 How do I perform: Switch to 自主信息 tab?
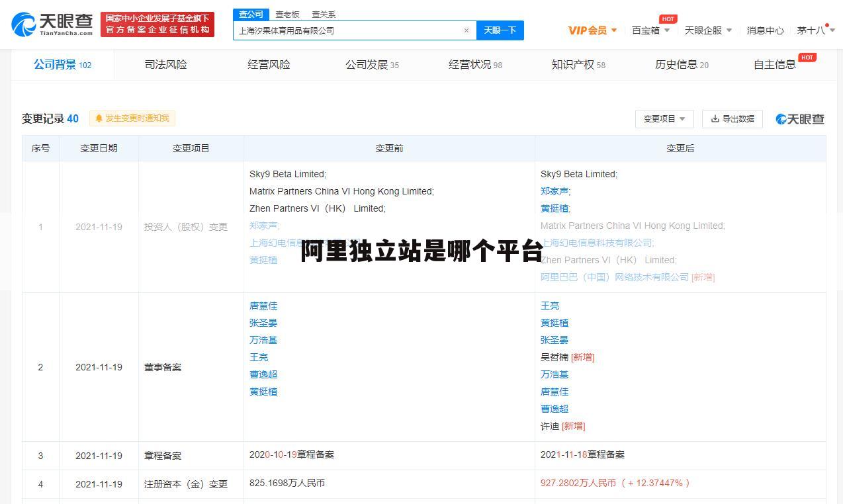click(775, 65)
